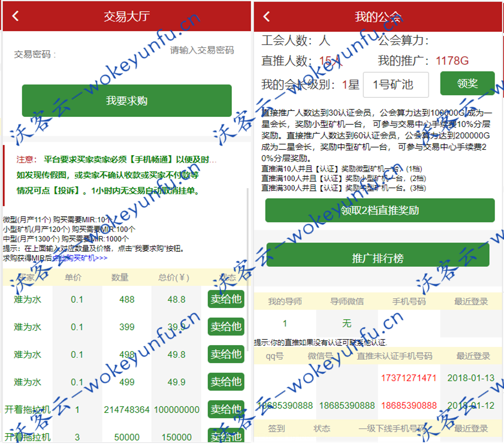Click the 买家 column header

click(x=26, y=277)
